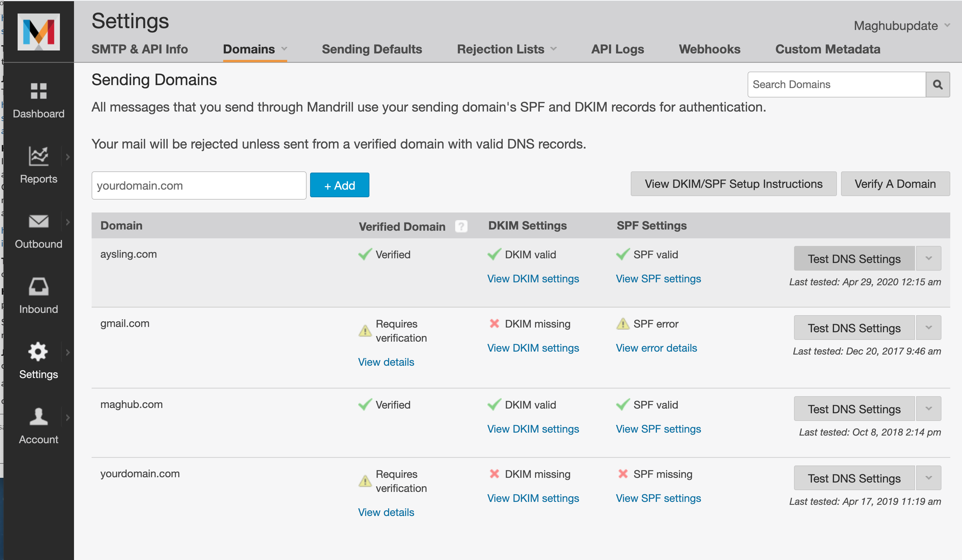This screenshot has width=962, height=560.
Task: Click aysling.com Verified checkmark icon
Action: (365, 254)
